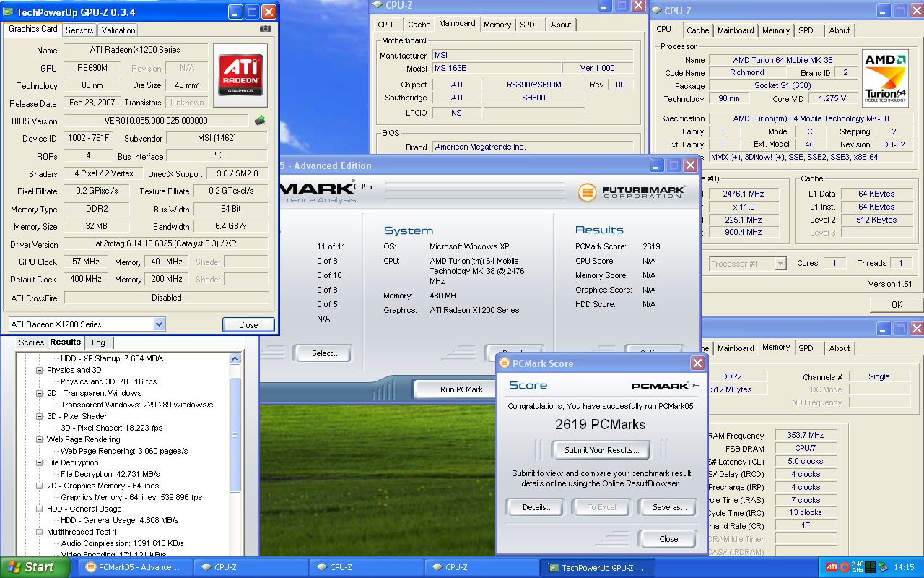Click Submit Your Results button
This screenshot has width=924, height=578.
pos(601,450)
